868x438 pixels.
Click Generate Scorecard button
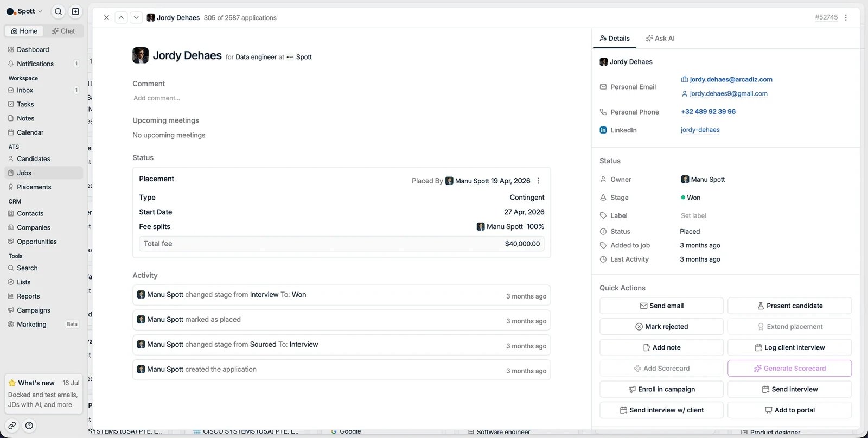[x=789, y=369]
